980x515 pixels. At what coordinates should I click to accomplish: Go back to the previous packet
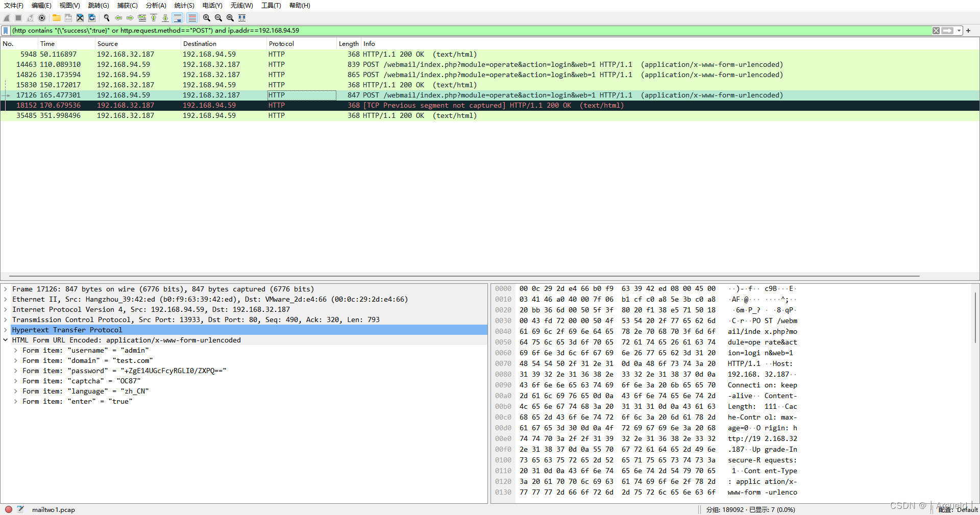118,18
